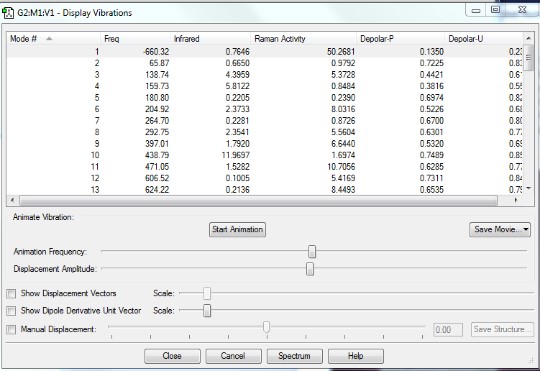Select mode 10 with frequency 438.79
This screenshot has width=540, height=371.
[264, 155]
